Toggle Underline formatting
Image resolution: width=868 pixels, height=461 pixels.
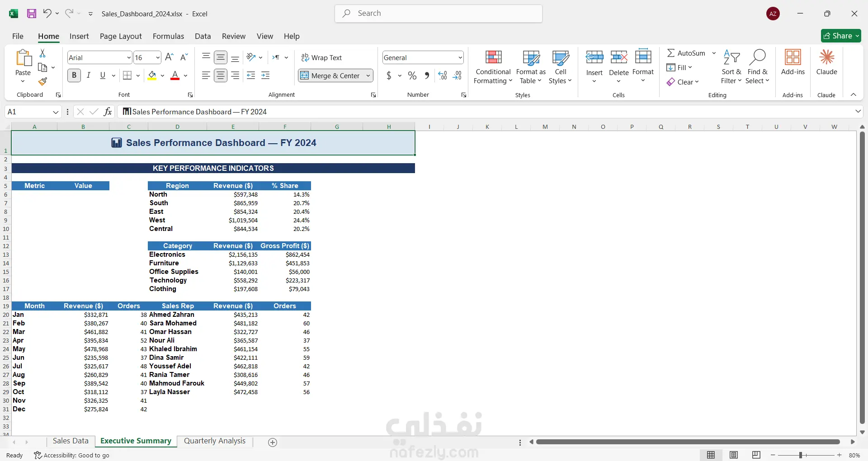103,75
